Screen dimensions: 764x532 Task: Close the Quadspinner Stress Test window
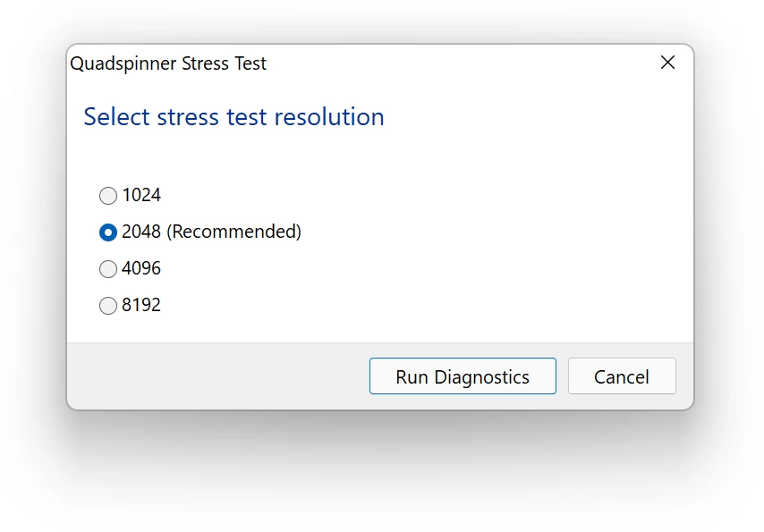pos(667,63)
